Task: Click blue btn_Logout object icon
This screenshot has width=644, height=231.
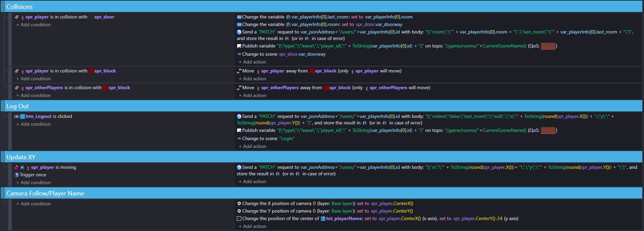Action: 23,117
